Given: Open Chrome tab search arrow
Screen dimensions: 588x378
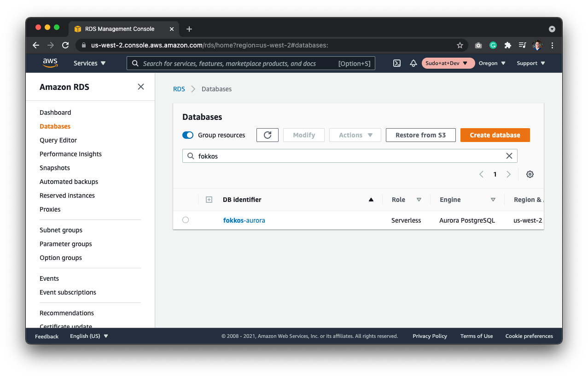Looking at the screenshot, I should (552, 29).
